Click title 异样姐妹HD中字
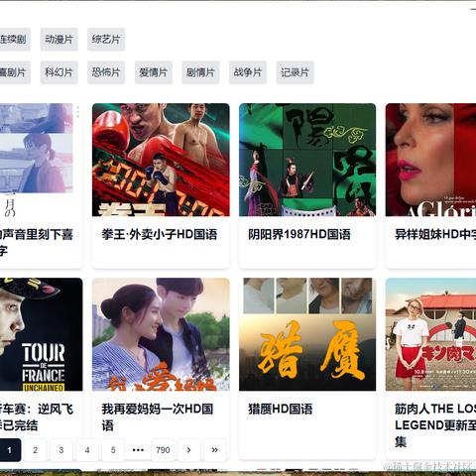The image size is (476, 476). [x=435, y=235]
